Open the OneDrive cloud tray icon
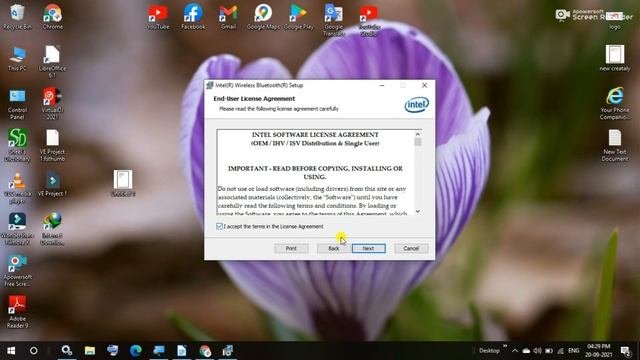Screen dimensions: 640x360 point(526,351)
